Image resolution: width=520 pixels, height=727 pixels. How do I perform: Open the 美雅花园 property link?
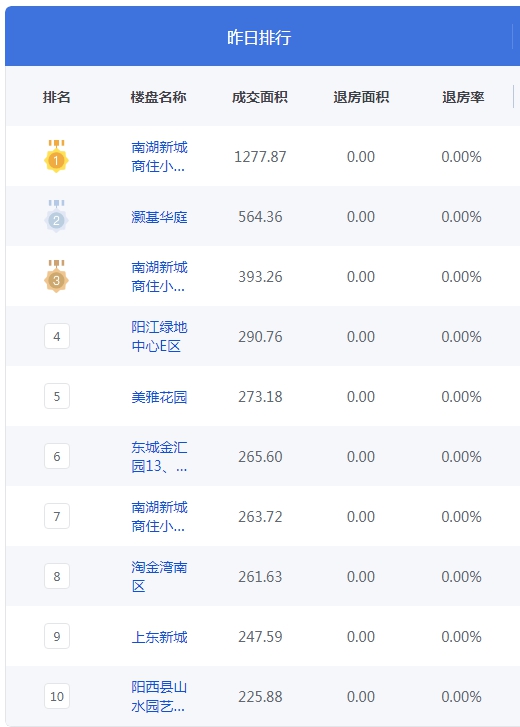[x=159, y=397]
